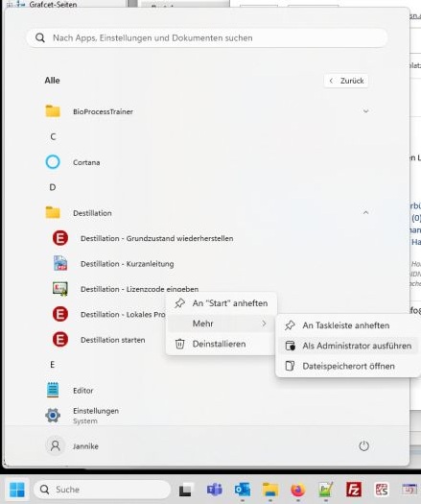The width and height of the screenshot is (421, 504).
Task: Click the Zurück button
Action: 346,81
